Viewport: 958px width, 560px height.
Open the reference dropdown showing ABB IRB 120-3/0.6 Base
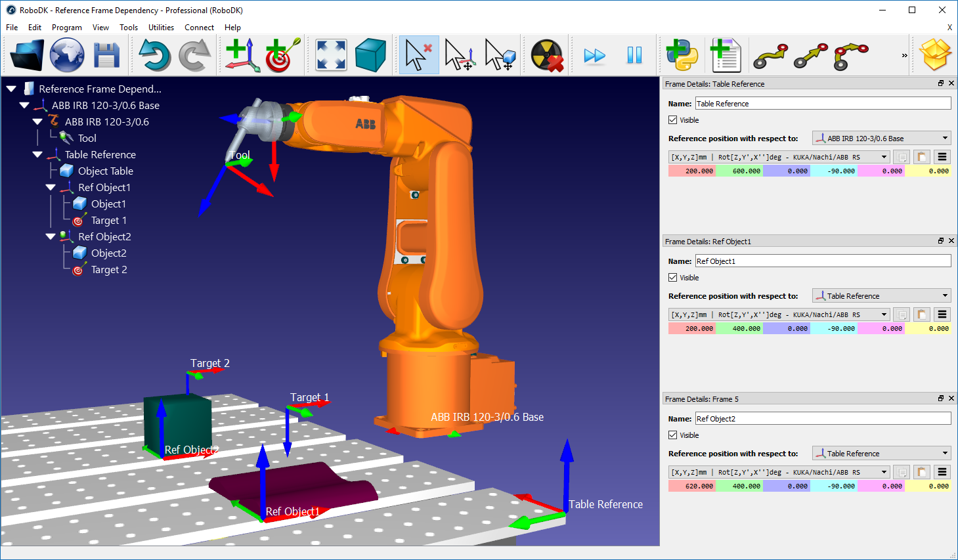(881, 138)
